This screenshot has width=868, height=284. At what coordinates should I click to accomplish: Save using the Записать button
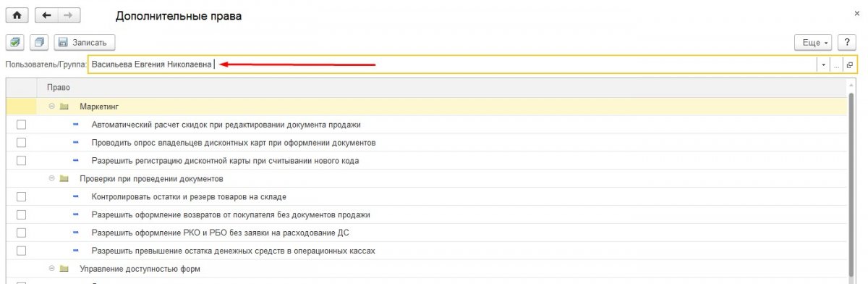(85, 43)
